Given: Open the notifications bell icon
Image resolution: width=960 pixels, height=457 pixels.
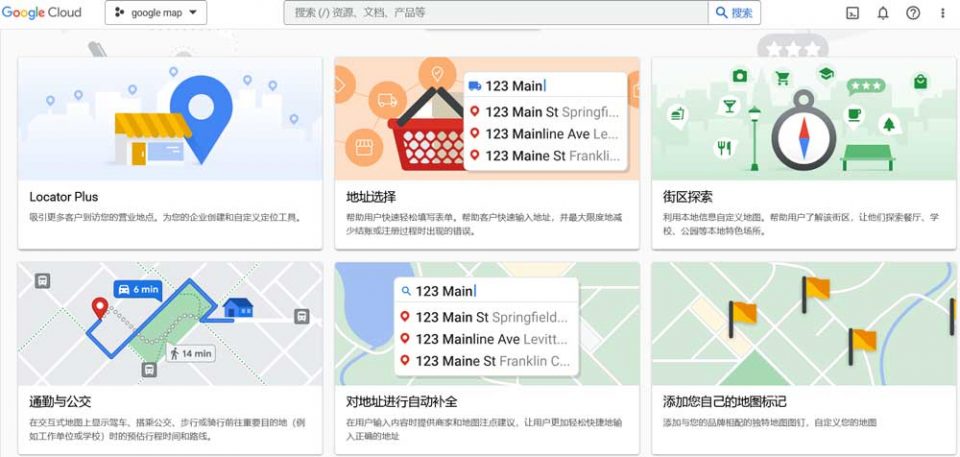Looking at the screenshot, I should click(x=883, y=13).
